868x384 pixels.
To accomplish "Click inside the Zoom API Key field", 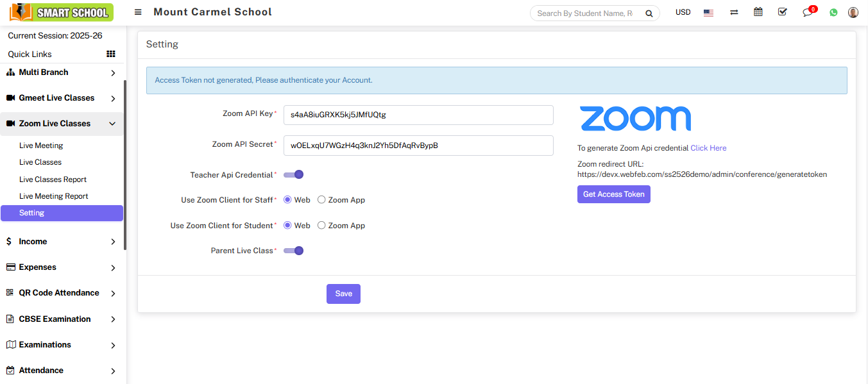I will (x=418, y=115).
